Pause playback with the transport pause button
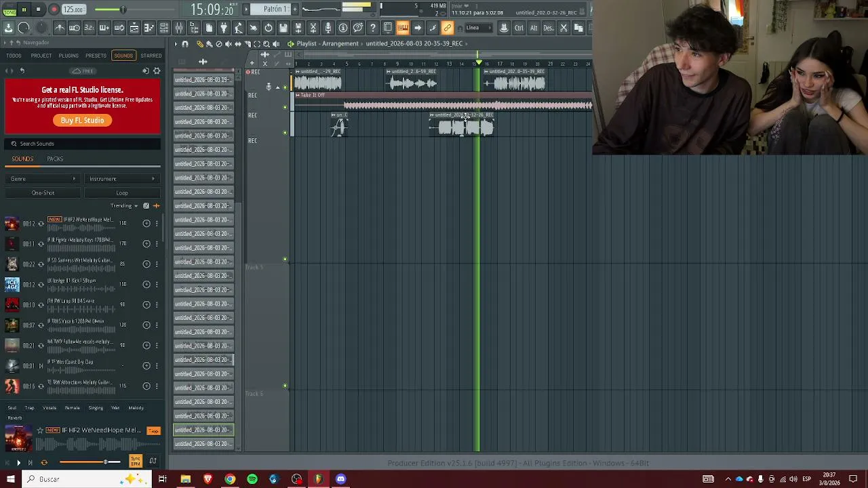 [24, 9]
